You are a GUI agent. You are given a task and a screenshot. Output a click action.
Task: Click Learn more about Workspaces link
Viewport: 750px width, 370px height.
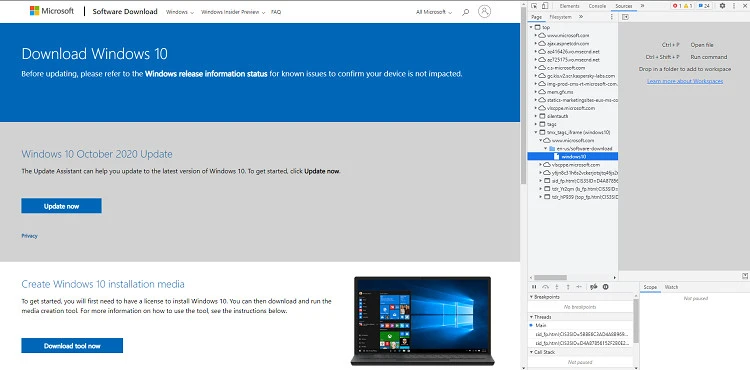click(685, 81)
